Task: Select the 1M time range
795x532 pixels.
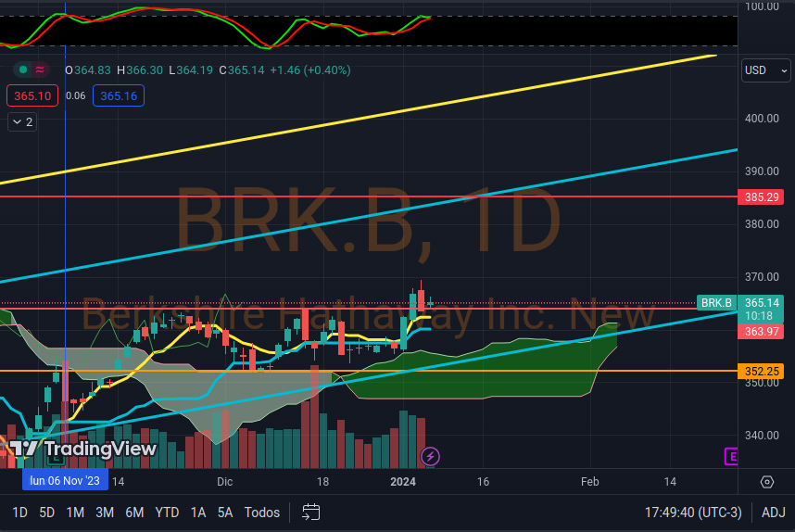Action: click(75, 513)
